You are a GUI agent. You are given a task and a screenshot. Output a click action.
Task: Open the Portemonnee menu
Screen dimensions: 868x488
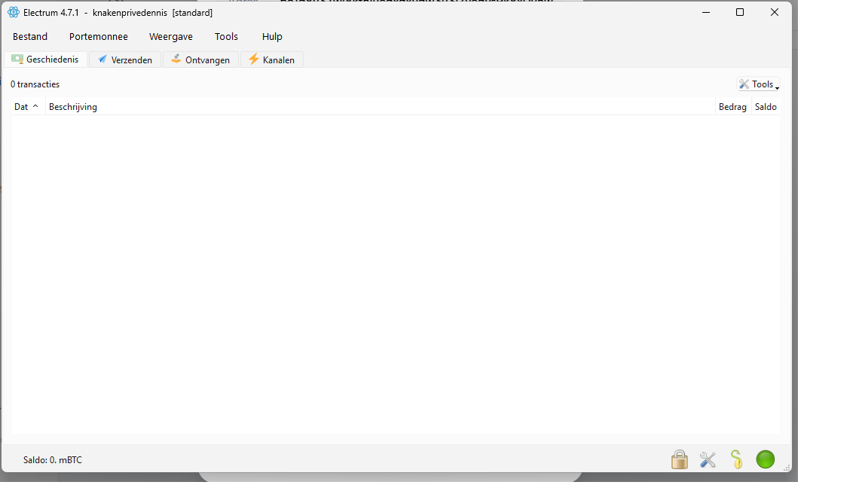pos(99,37)
